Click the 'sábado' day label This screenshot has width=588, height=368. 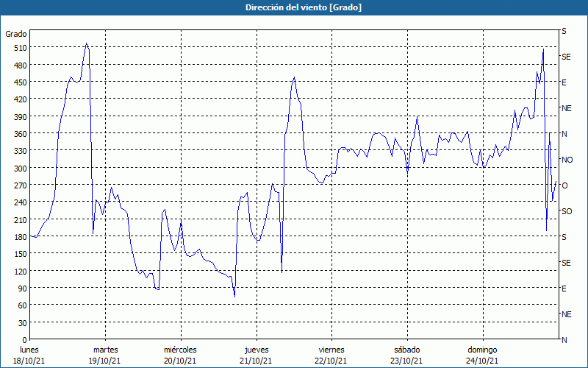click(x=407, y=350)
